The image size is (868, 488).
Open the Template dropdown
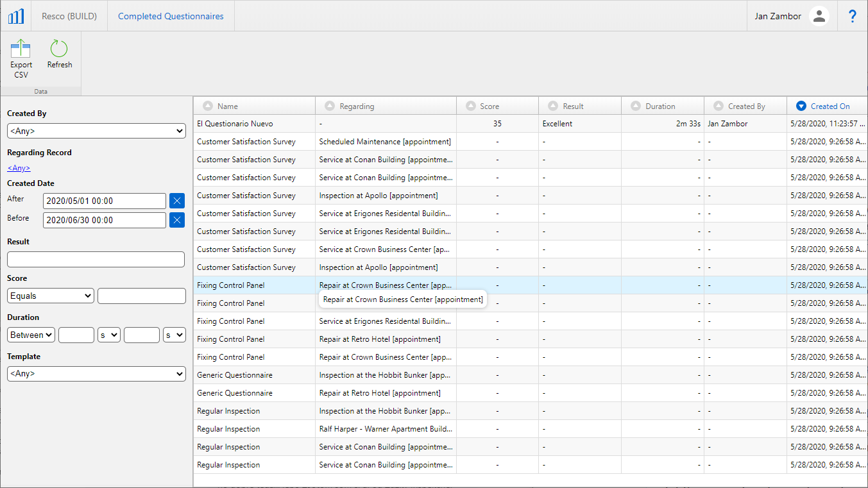point(96,373)
